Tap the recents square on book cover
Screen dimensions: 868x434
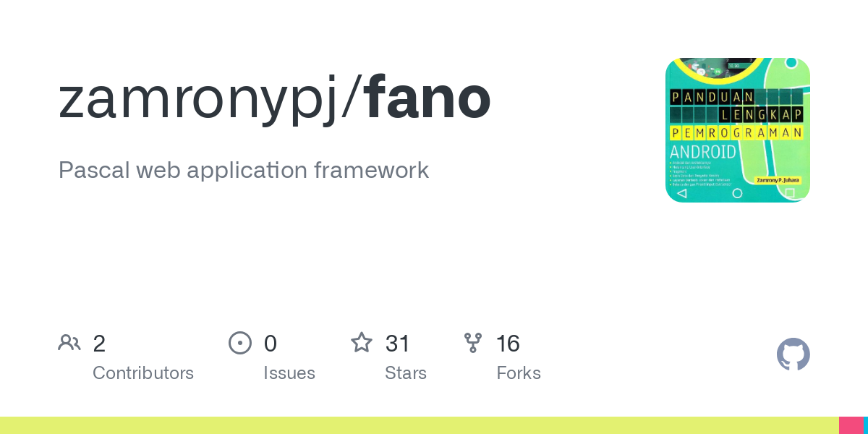coord(790,194)
